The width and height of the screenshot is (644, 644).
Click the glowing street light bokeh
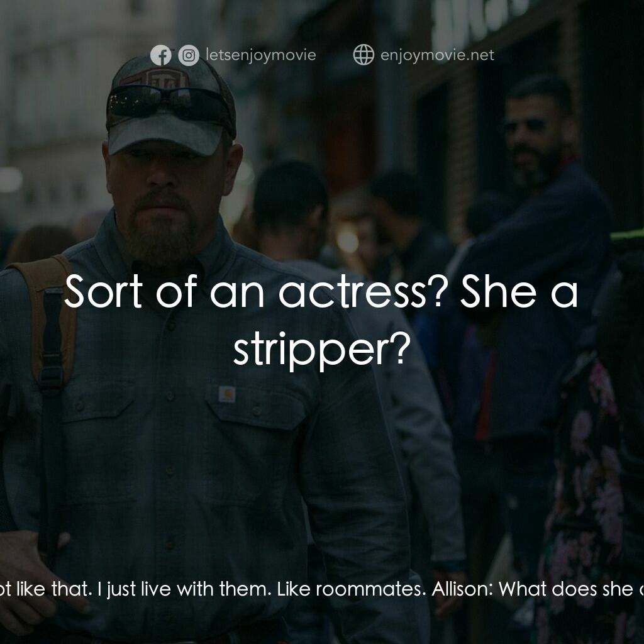click(x=348, y=240)
